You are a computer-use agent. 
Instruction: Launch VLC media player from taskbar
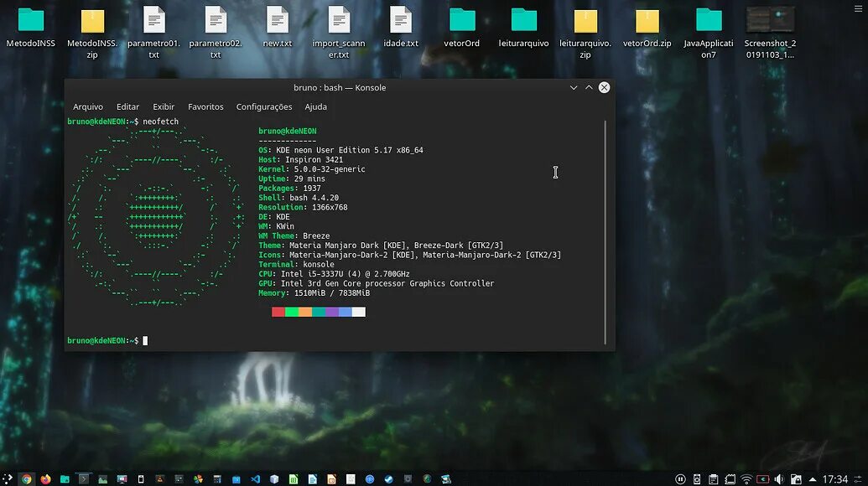tap(160, 478)
